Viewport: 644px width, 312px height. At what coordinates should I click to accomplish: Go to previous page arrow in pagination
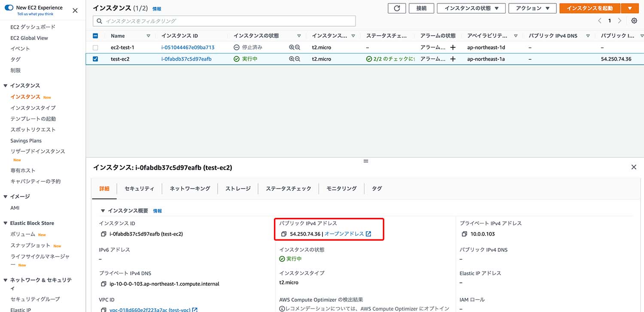point(600,21)
